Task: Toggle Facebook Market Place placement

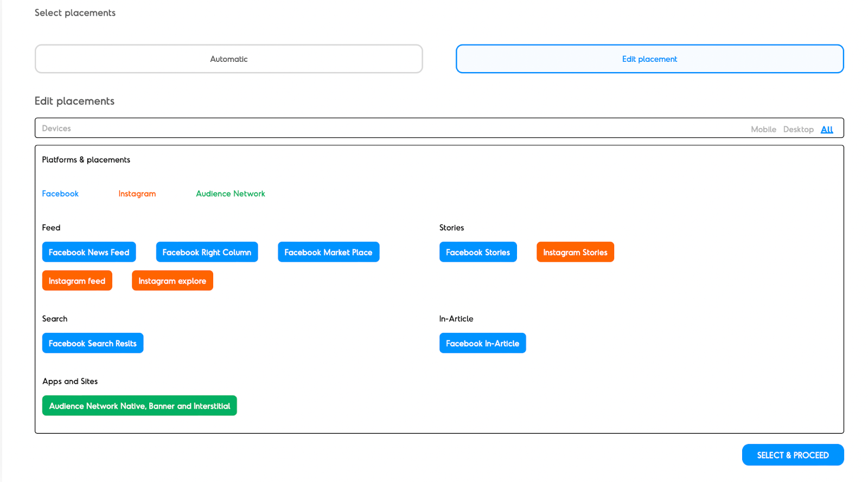Action: pos(328,252)
